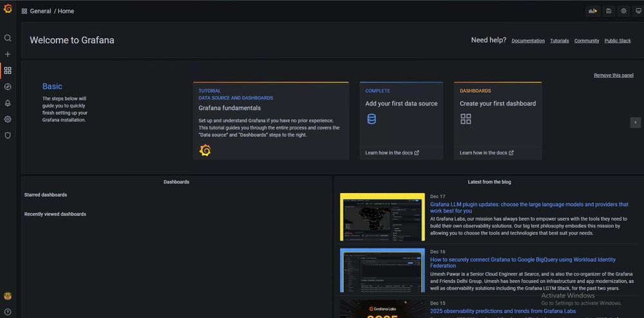The width and height of the screenshot is (644, 318).
Task: Click the blue Dec 16 blog thumbnail
Action: (x=383, y=270)
